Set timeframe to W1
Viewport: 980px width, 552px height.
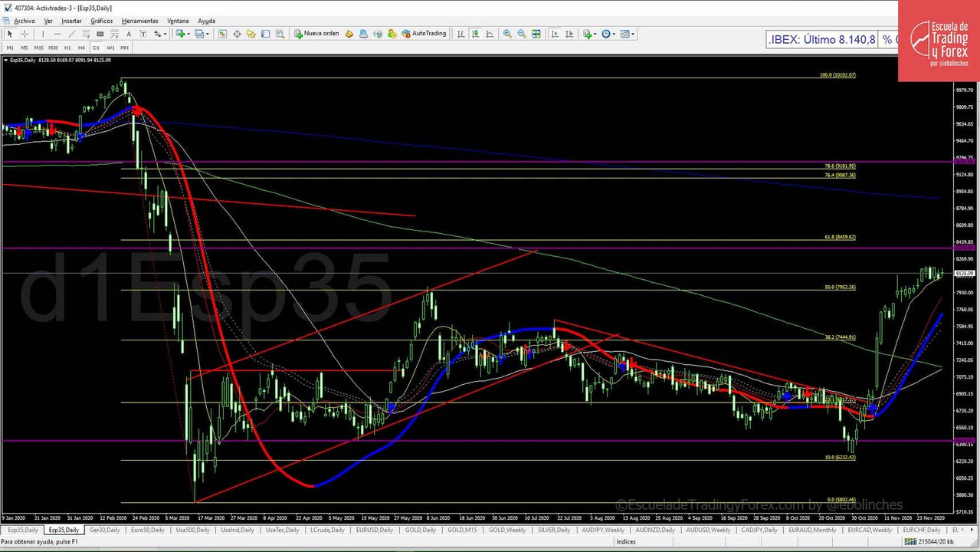(110, 48)
